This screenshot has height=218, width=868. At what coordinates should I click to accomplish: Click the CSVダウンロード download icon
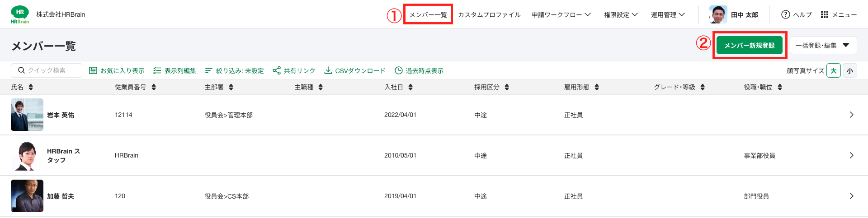(x=328, y=70)
